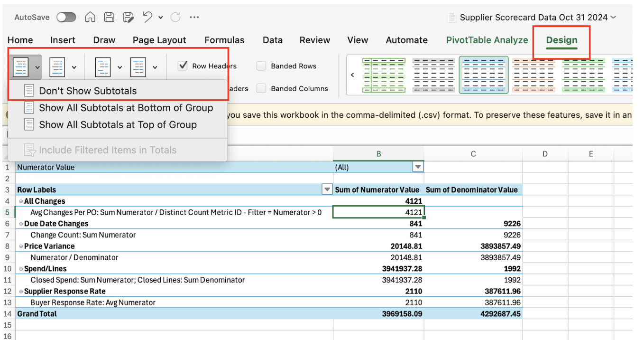
Task: Switch to the View tab
Action: [358, 40]
